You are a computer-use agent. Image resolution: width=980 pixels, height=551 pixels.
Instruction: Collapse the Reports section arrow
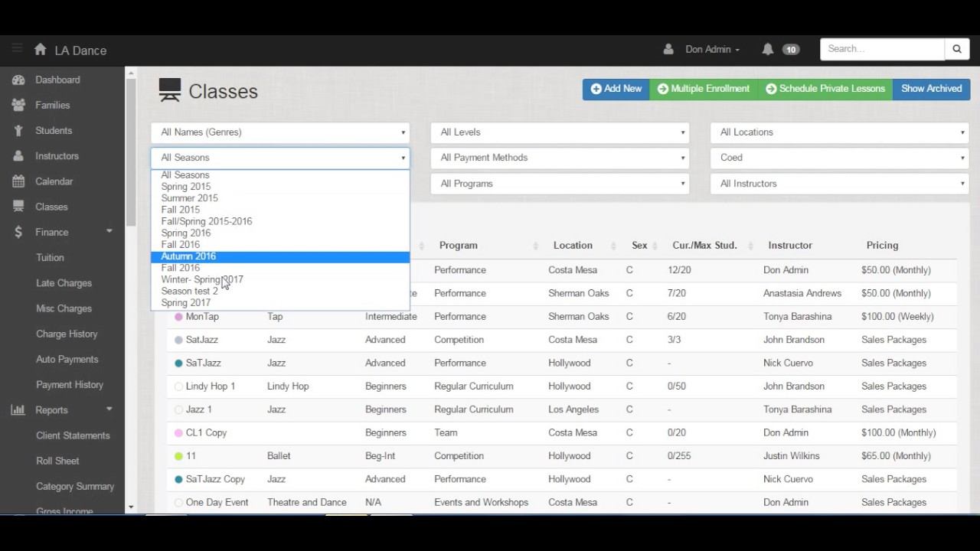pos(109,409)
